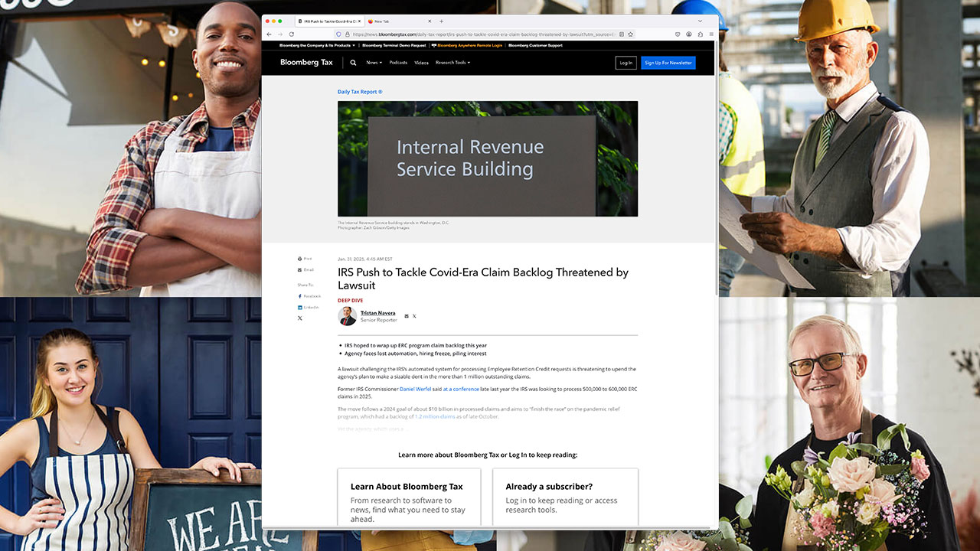Click the Internal Revenue Service Building image
The image size is (980, 551).
tap(488, 158)
